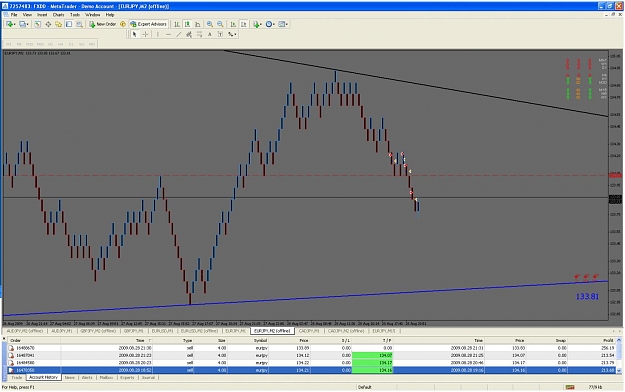Open the Market Watch panel icon
Image resolution: width=625 pixels, height=392 pixels.
[x=37, y=24]
